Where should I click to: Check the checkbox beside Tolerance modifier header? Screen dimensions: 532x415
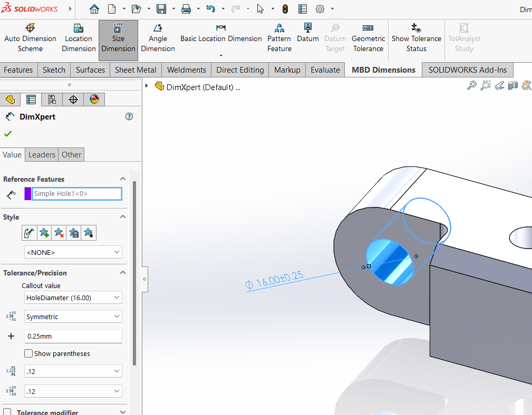tap(7, 411)
